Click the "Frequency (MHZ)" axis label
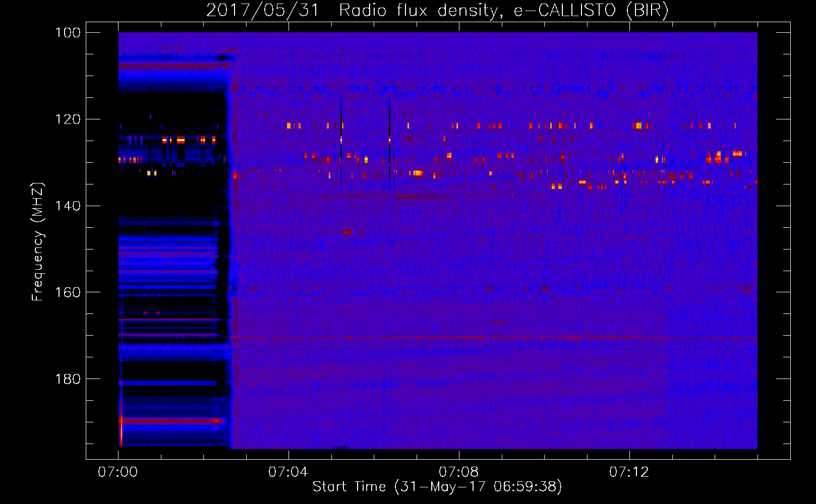 pyautogui.click(x=38, y=242)
